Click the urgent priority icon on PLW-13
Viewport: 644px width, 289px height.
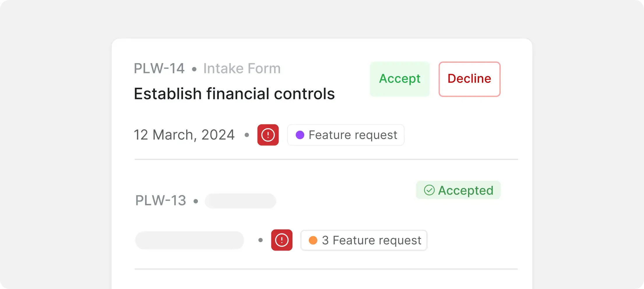coord(281,240)
